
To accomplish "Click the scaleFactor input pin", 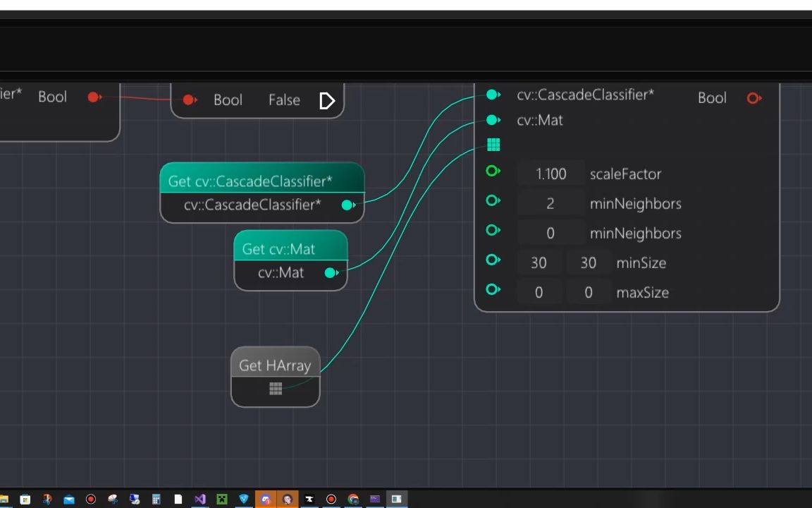I will point(493,171).
